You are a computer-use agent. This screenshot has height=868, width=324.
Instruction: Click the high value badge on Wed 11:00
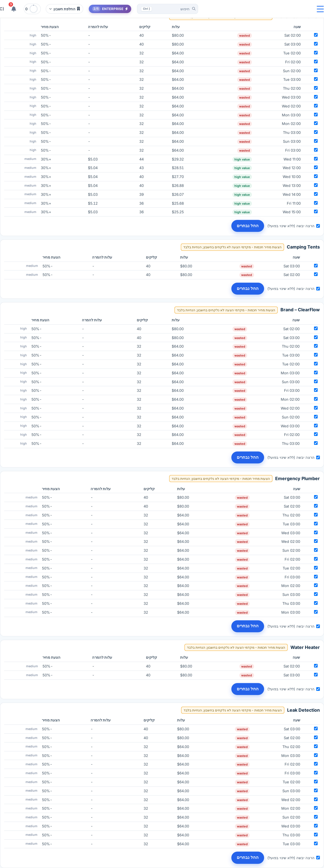click(242, 159)
